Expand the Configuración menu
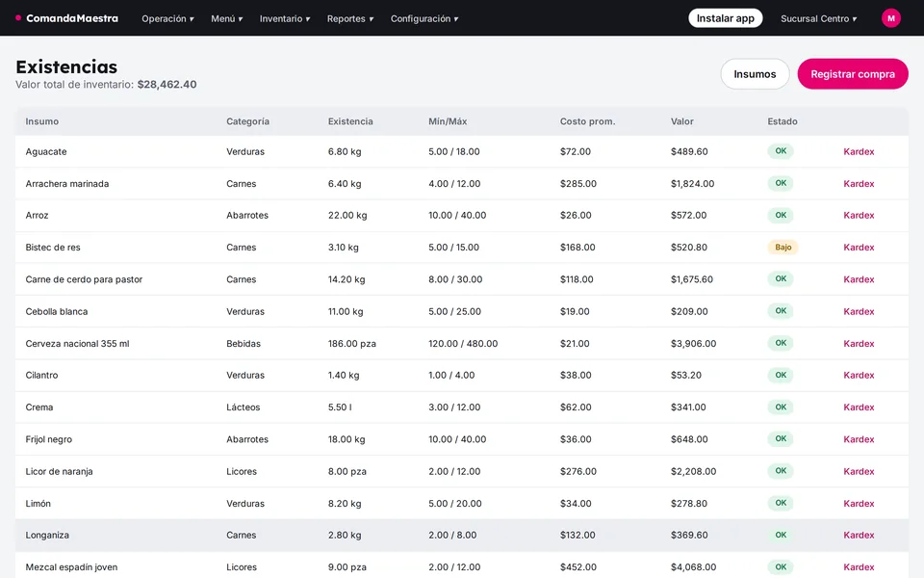 tap(424, 19)
